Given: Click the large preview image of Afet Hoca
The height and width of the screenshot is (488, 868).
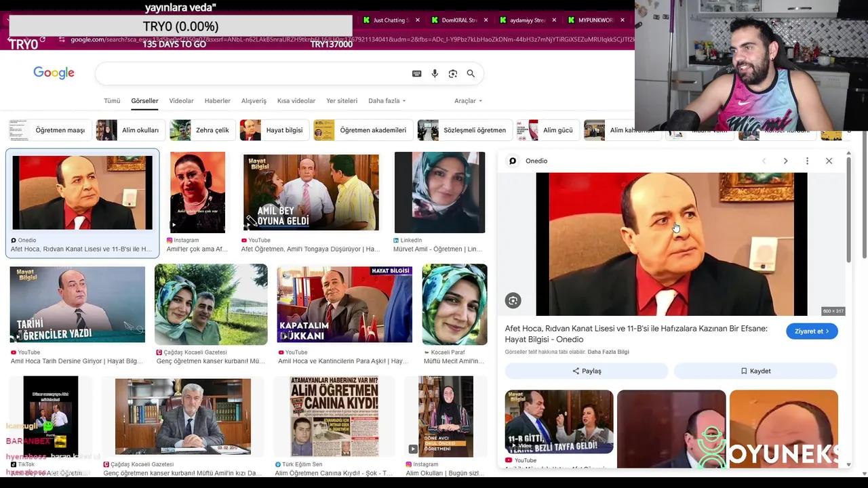Looking at the screenshot, I should [x=671, y=244].
